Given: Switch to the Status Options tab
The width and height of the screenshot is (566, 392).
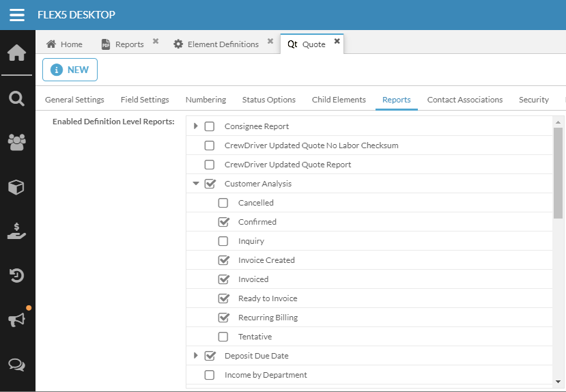Looking at the screenshot, I should (x=269, y=100).
